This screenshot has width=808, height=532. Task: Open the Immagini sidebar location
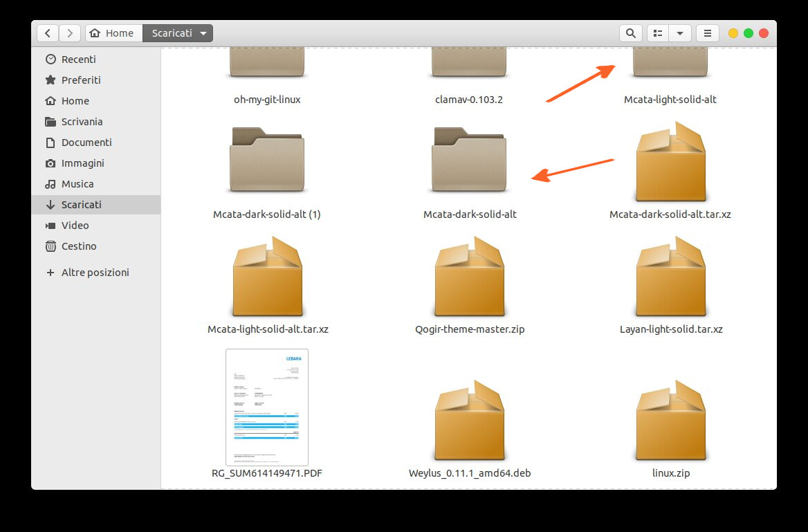(x=80, y=163)
